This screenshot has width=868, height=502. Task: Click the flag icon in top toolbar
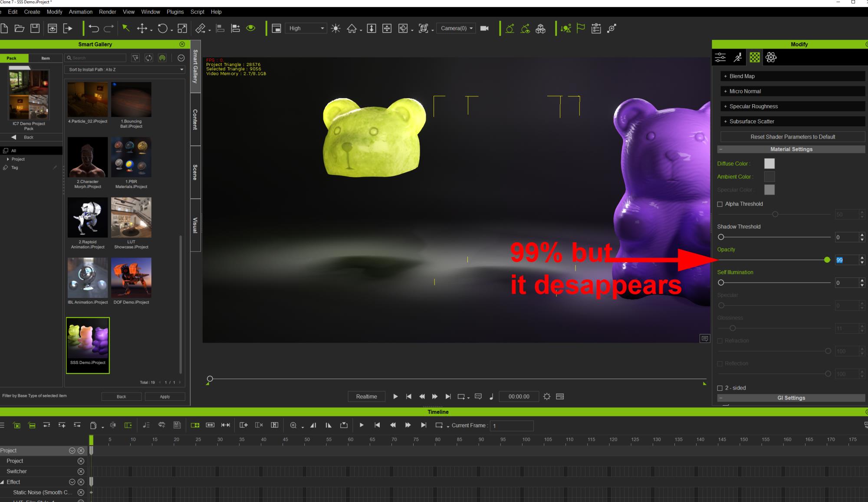pyautogui.click(x=580, y=28)
